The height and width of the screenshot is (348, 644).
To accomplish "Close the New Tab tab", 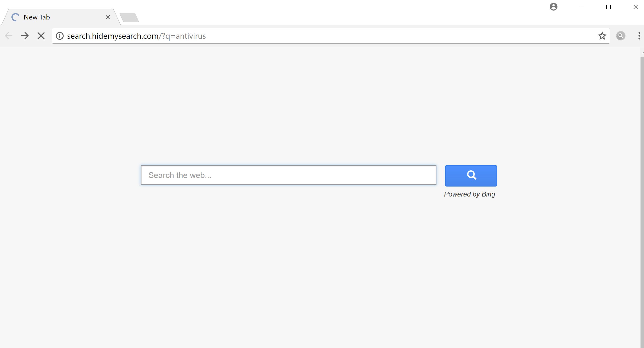I will (x=108, y=17).
